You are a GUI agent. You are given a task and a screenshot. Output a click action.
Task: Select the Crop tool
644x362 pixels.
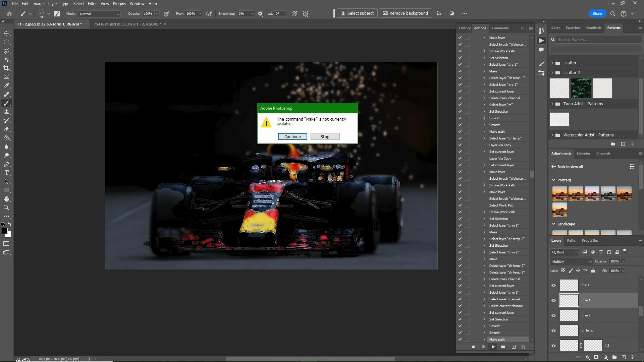pos(6,68)
